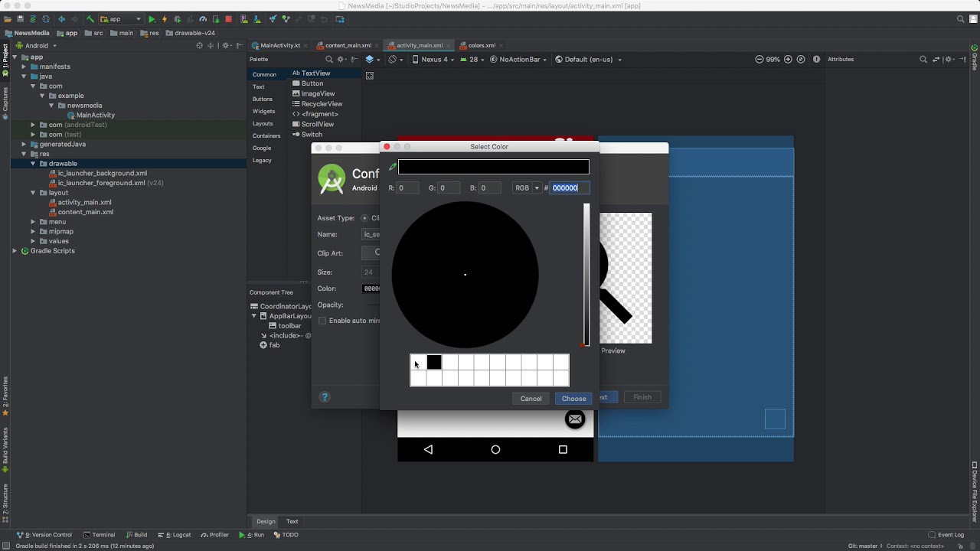Stop the running process with the red square
The width and height of the screenshot is (980, 551).
point(228,19)
